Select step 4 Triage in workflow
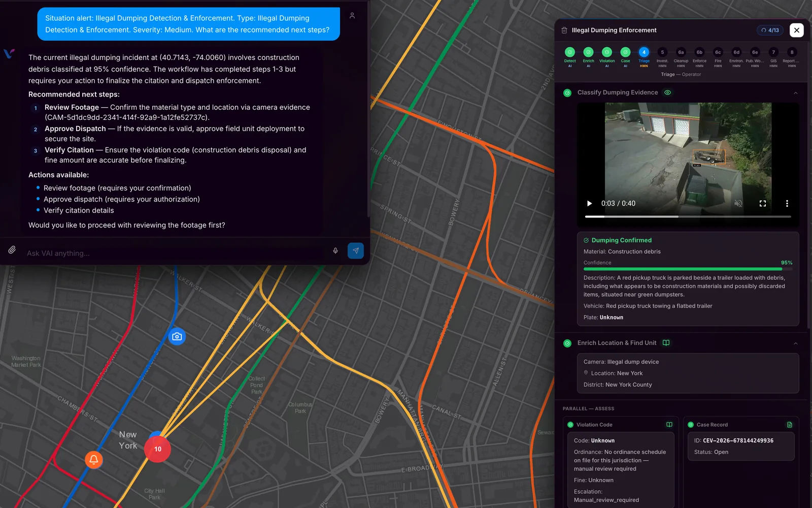 pos(644,57)
